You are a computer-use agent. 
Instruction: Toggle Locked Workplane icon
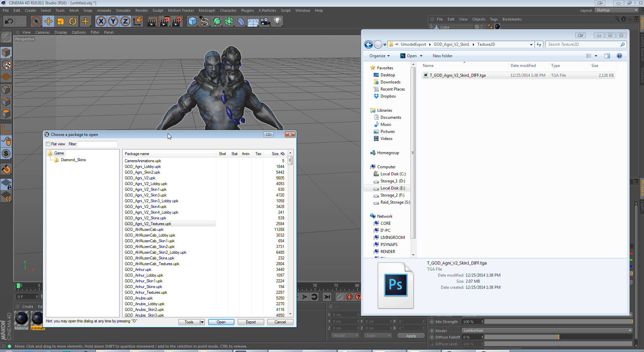pyautogui.click(x=6, y=184)
